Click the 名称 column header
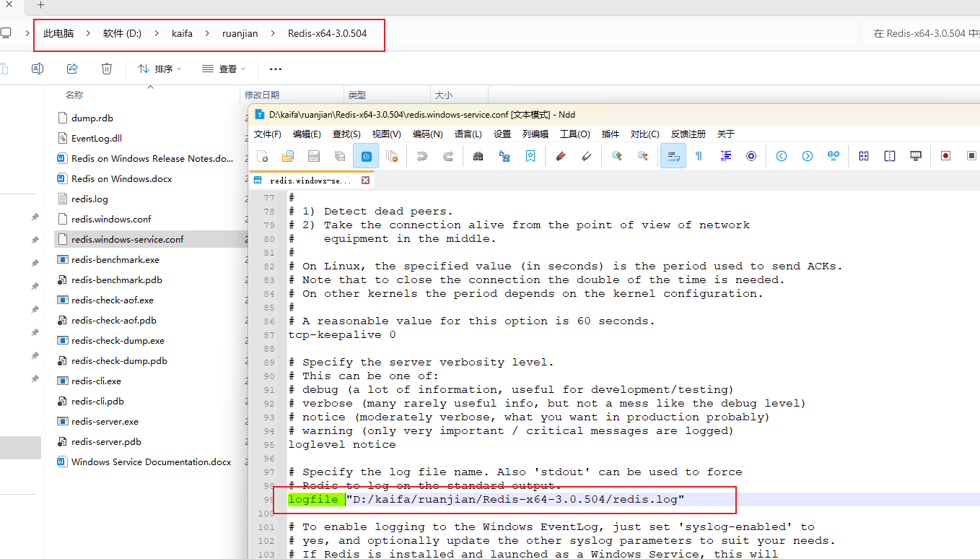 coord(74,95)
